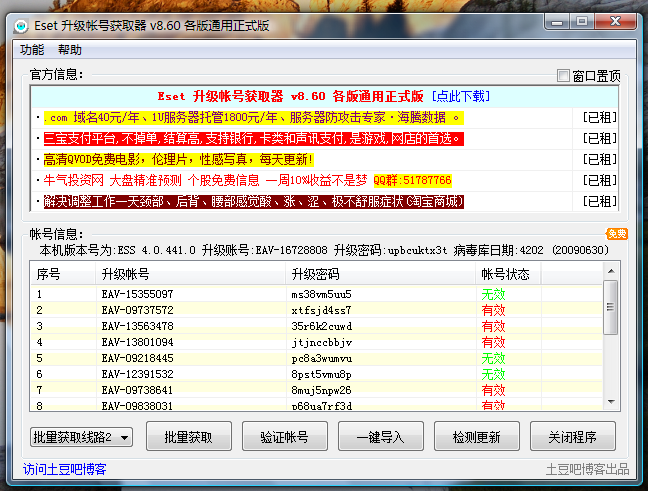Maximize the Eset window
Viewport: 648px width, 491px height.
tap(582, 21)
